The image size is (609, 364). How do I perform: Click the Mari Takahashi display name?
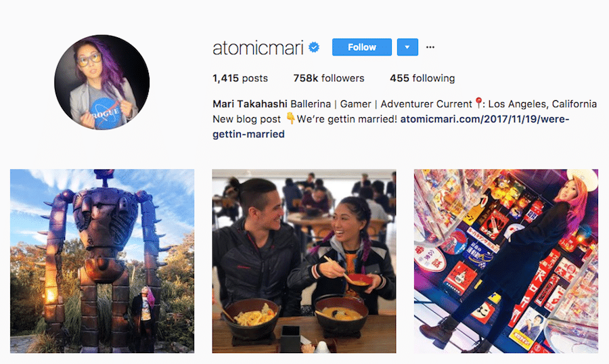[250, 104]
